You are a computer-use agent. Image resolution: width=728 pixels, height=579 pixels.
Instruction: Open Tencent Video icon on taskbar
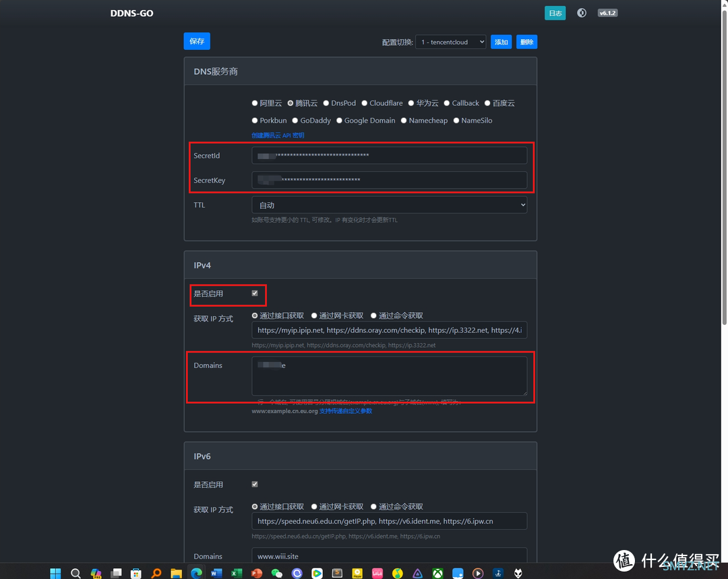317,573
